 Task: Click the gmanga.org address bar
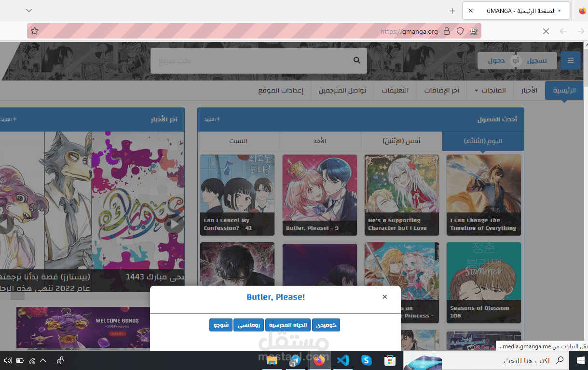[x=254, y=31]
